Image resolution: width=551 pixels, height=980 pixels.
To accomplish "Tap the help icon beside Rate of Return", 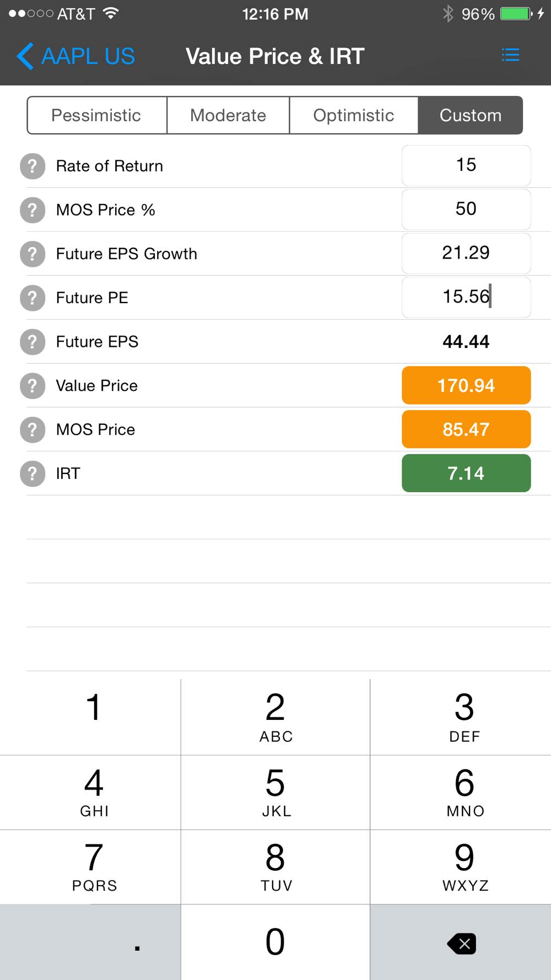I will pos(33,166).
